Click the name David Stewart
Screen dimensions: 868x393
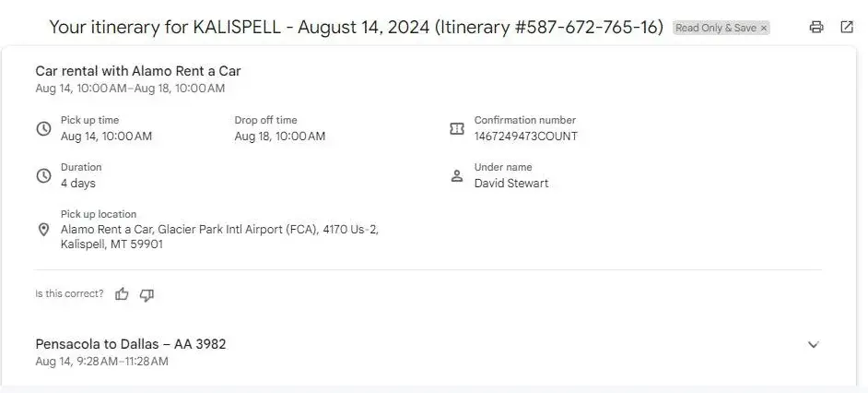pyautogui.click(x=510, y=184)
